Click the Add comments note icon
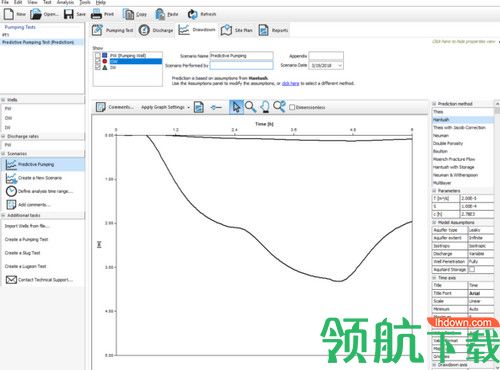Screen dimensions: 500x370 (x=11, y=204)
